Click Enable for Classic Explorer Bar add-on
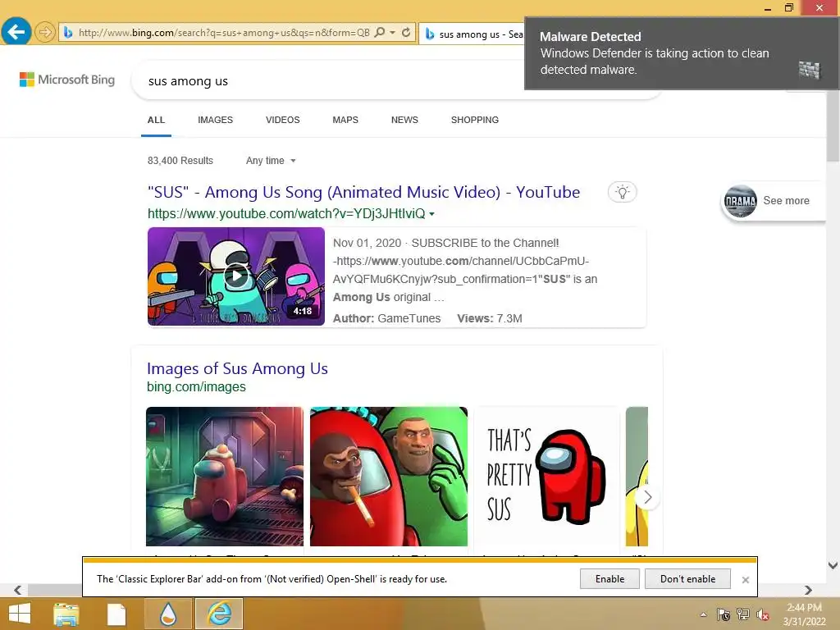This screenshot has width=840, height=630. tap(609, 579)
